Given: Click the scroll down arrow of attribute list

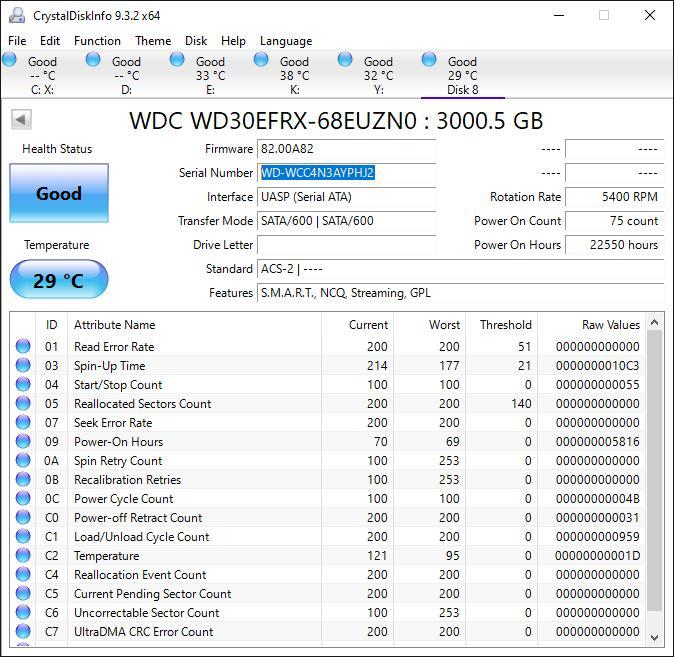Looking at the screenshot, I should pos(654,638).
